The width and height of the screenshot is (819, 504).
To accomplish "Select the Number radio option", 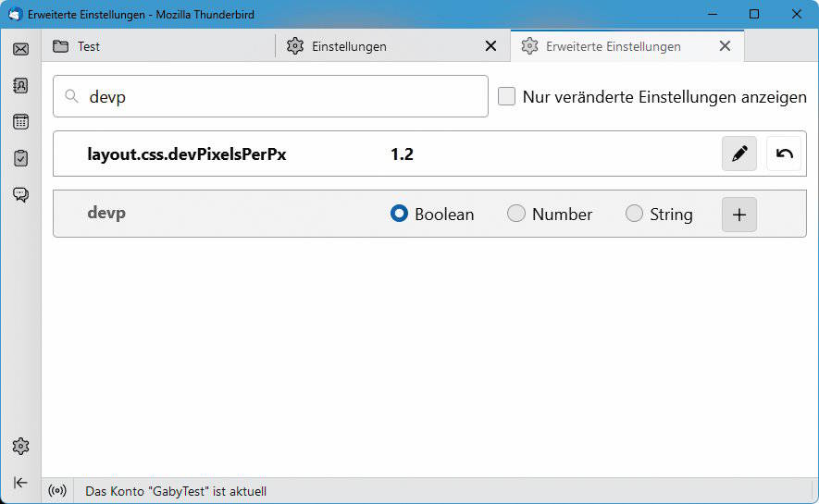I will pyautogui.click(x=516, y=215).
